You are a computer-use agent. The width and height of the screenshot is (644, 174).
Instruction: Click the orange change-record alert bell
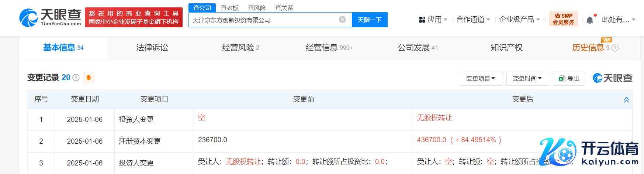(89, 78)
